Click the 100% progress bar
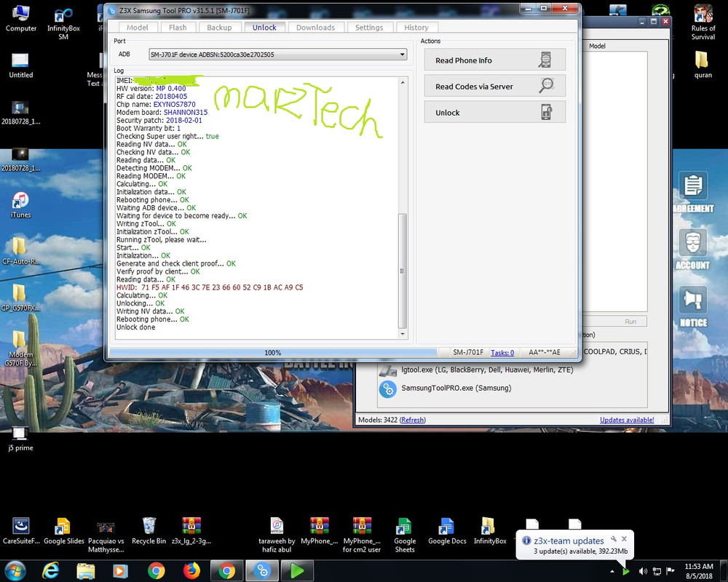The height and width of the screenshot is (582, 728). coord(272,352)
